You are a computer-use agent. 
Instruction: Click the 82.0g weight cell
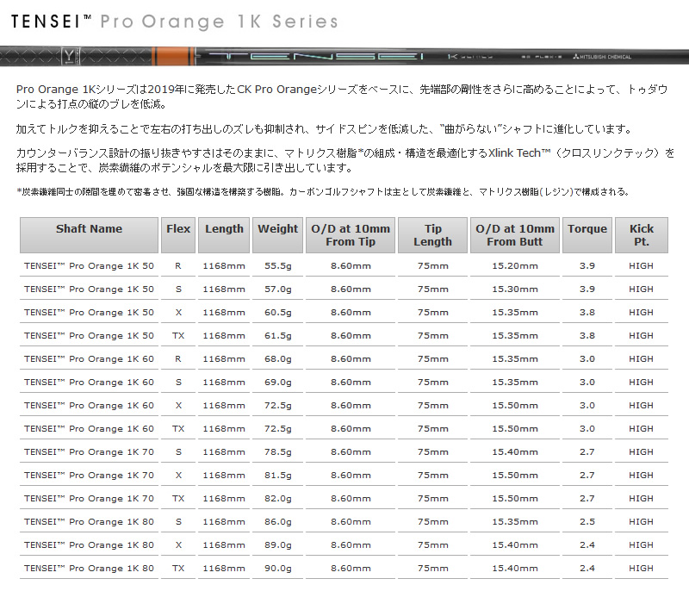coord(277,499)
